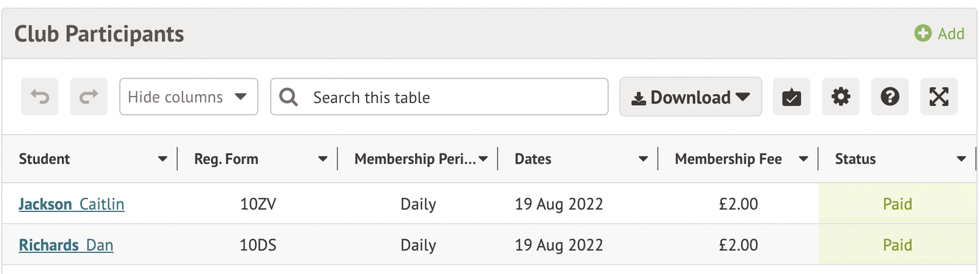Click the Paid status cell for Jackson Caitlin
The width and height of the screenshot is (980, 274).
[897, 204]
